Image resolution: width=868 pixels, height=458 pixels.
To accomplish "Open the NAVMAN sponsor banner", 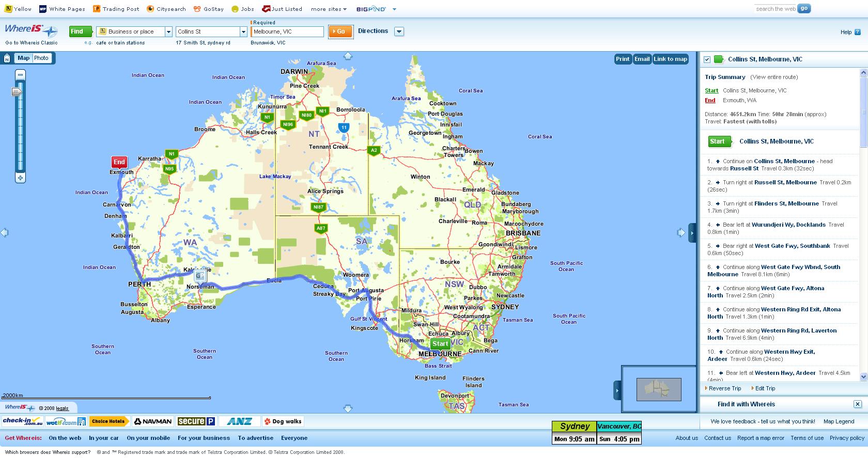I will (153, 422).
